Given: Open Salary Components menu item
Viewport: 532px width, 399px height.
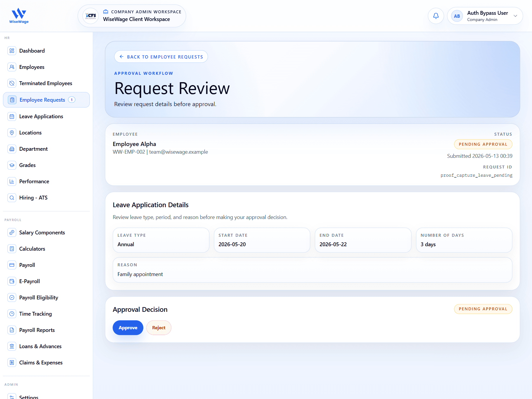Looking at the screenshot, I should (x=46, y=233).
